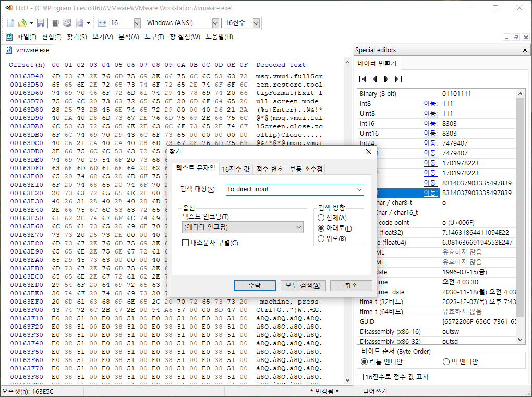Screen dimensions: 532x397
Task: Click the 수락 button
Action: coord(255,285)
